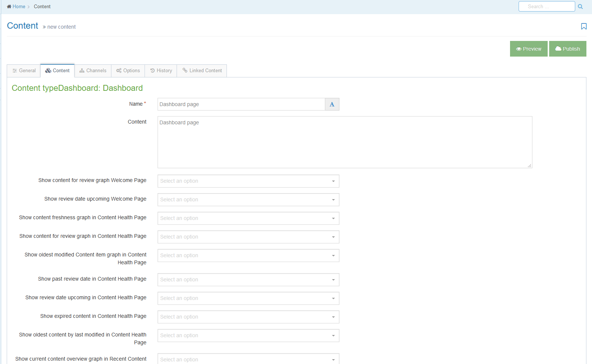Switch to the General tab
592x364 pixels.
point(24,71)
